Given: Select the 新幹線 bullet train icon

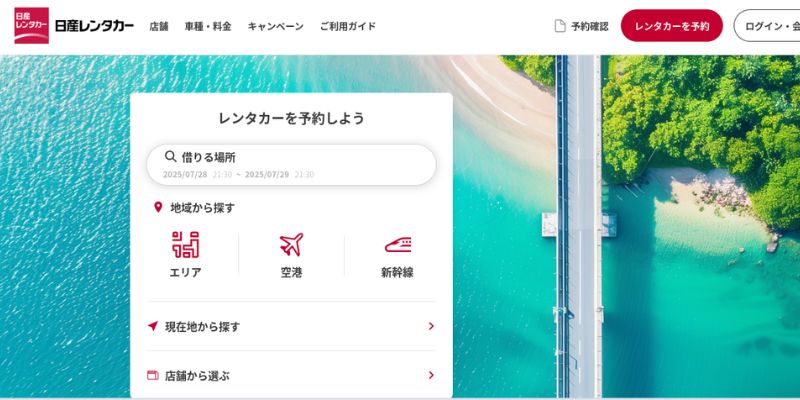Looking at the screenshot, I should 398,245.
